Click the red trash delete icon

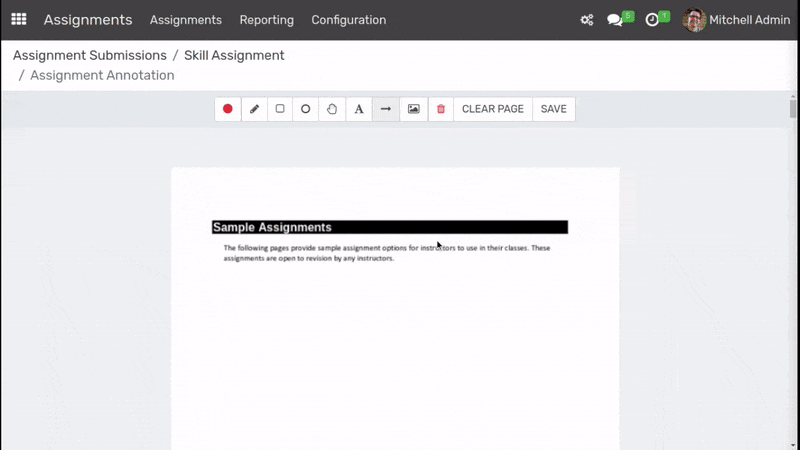[441, 109]
